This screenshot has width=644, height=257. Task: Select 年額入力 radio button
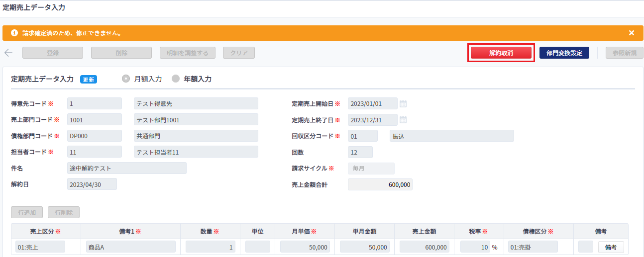click(x=176, y=79)
